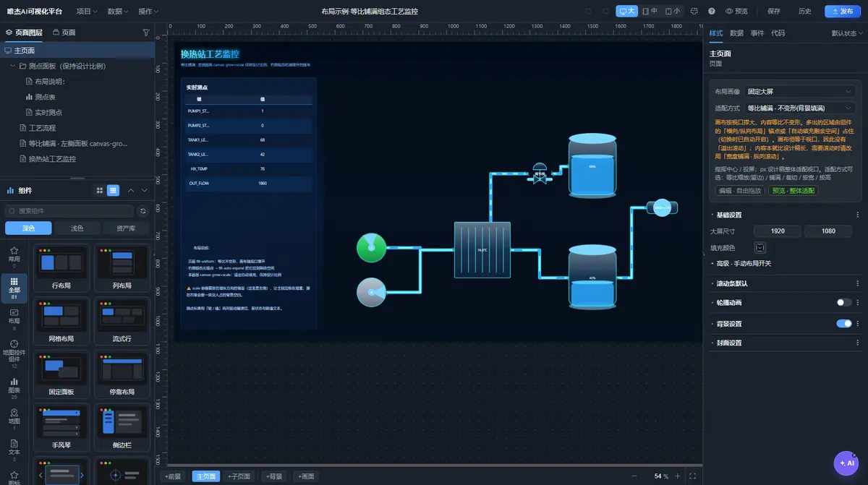Screen dimensions: 868x485
Task: Click the 搜索组件 search field
Action: pyautogui.click(x=69, y=211)
